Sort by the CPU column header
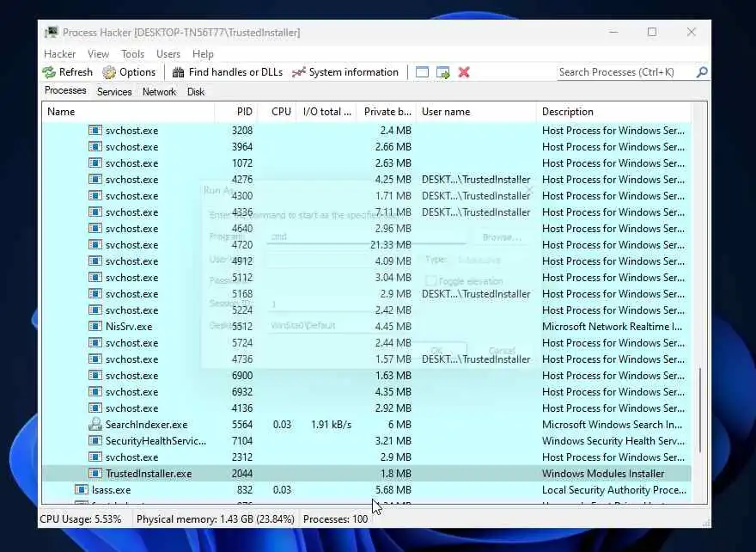Screen dimensions: 756x552 tap(277, 112)
